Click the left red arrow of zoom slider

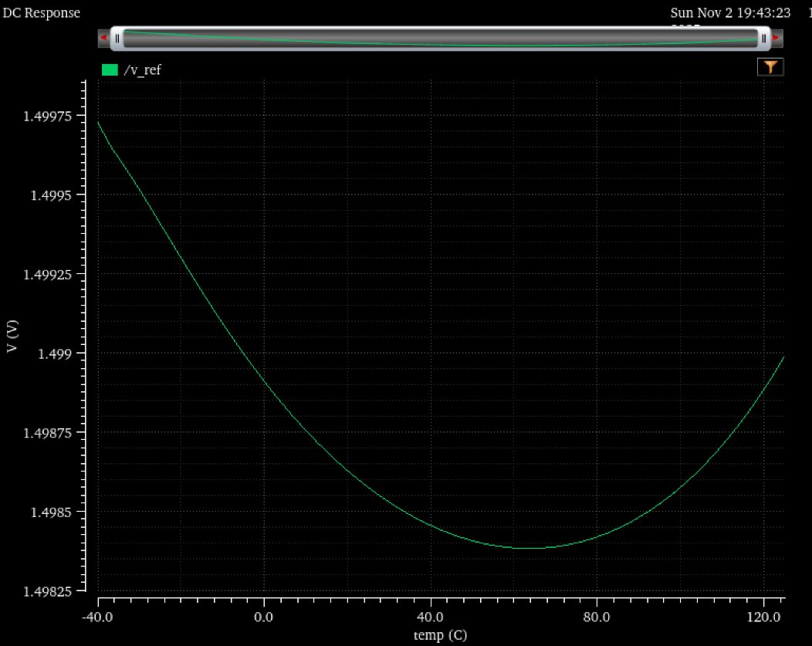coord(103,38)
